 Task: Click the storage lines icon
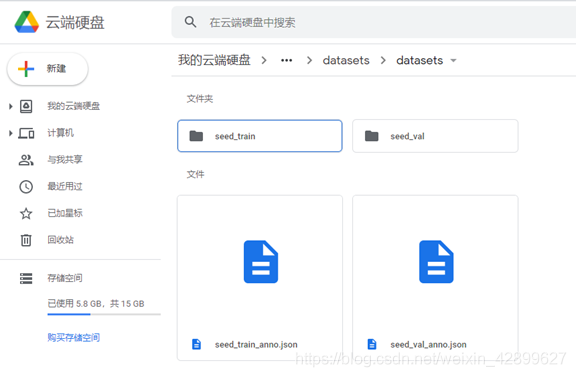coord(26,279)
